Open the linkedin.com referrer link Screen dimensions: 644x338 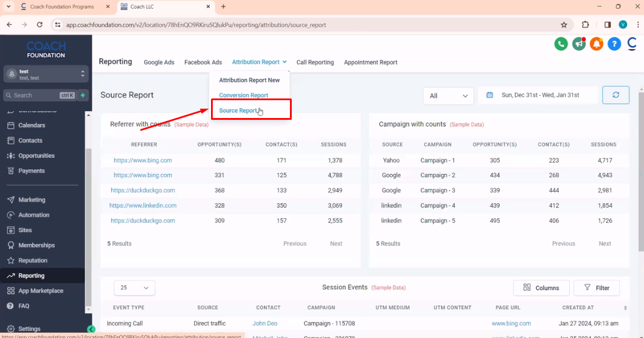(x=143, y=206)
